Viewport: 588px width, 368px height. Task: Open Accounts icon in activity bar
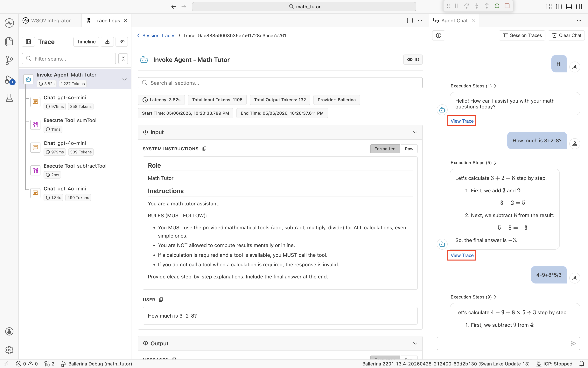click(9, 331)
